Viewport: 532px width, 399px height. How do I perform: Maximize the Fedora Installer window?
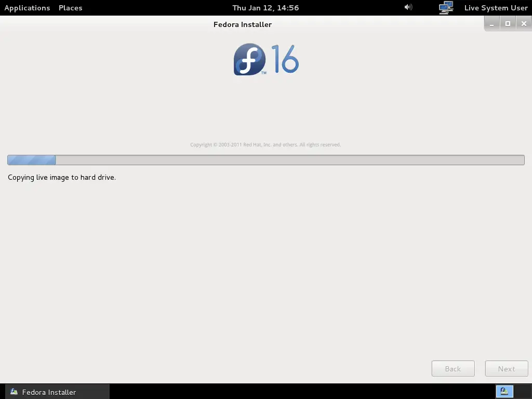(508, 24)
